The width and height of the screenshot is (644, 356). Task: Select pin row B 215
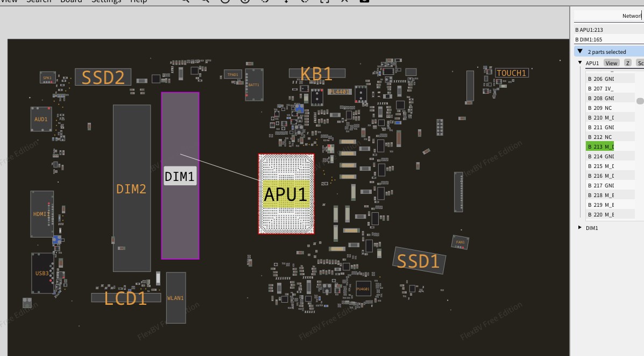point(610,166)
